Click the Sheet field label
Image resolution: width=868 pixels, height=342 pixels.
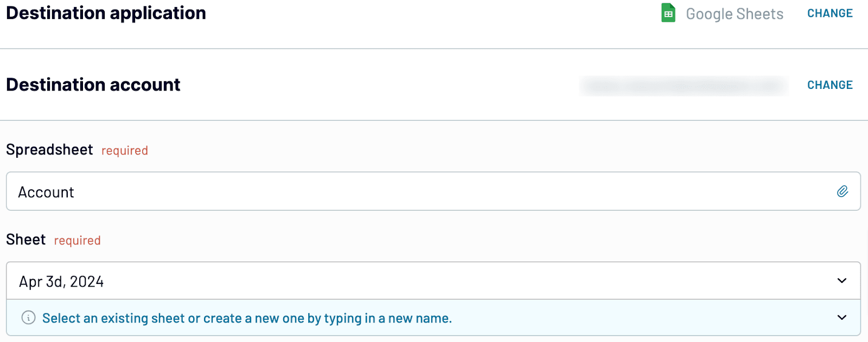[x=26, y=240]
